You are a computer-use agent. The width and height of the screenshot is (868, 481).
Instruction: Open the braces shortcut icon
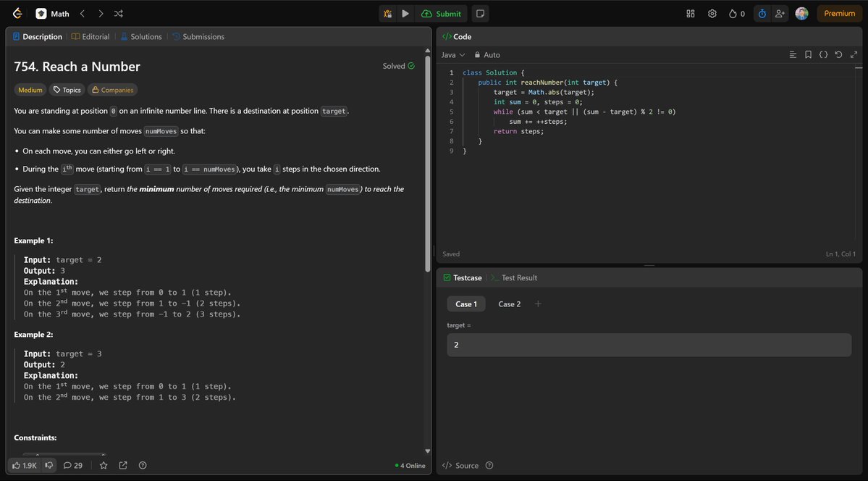(823, 54)
